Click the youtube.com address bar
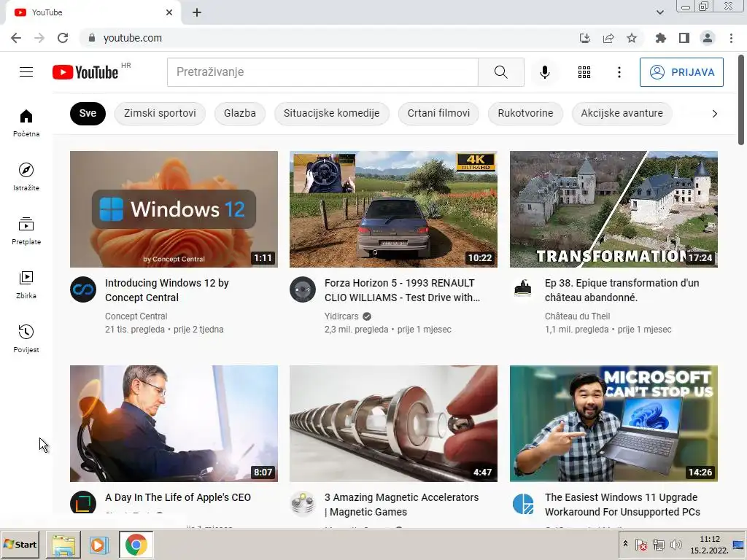Screen dimensions: 747x560 pyautogui.click(x=329, y=38)
